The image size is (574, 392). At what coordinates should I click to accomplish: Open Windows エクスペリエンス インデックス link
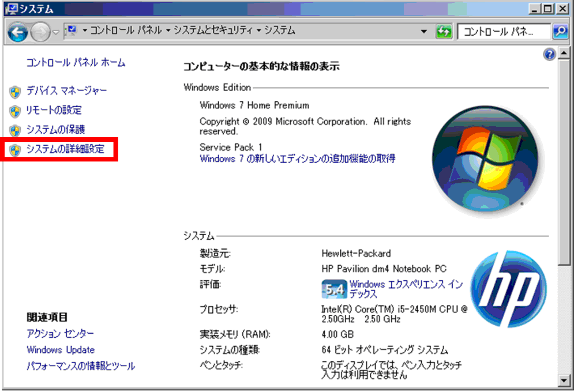(406, 289)
